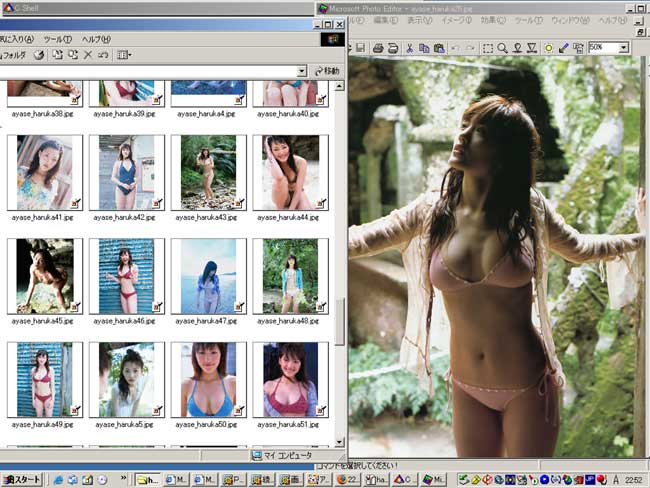Open the 効果(C) menu in Photo Editor

(x=493, y=20)
